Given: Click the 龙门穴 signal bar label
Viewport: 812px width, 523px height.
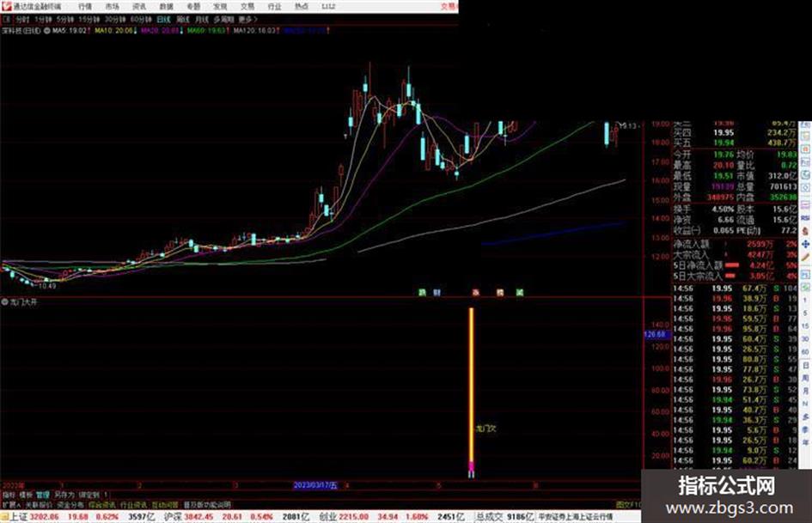Looking at the screenshot, I should point(485,429).
